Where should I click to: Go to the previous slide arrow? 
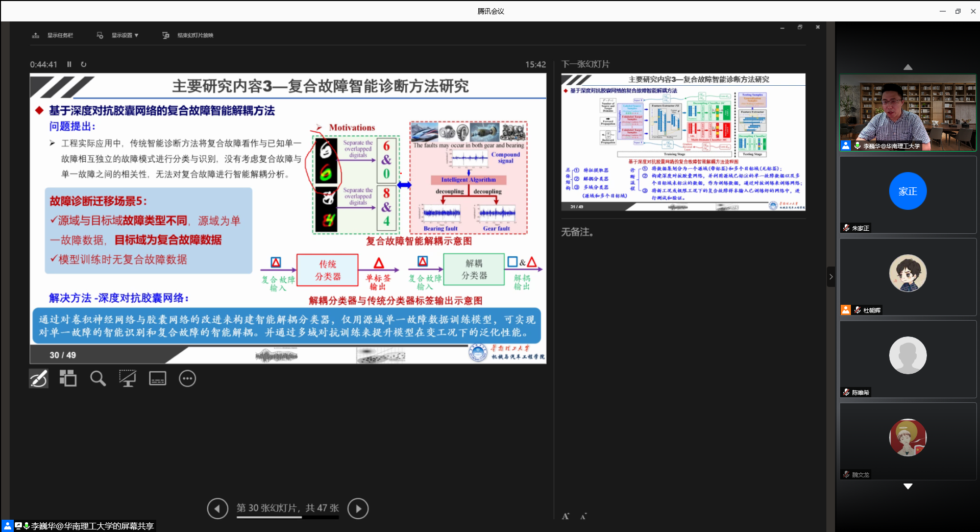217,509
